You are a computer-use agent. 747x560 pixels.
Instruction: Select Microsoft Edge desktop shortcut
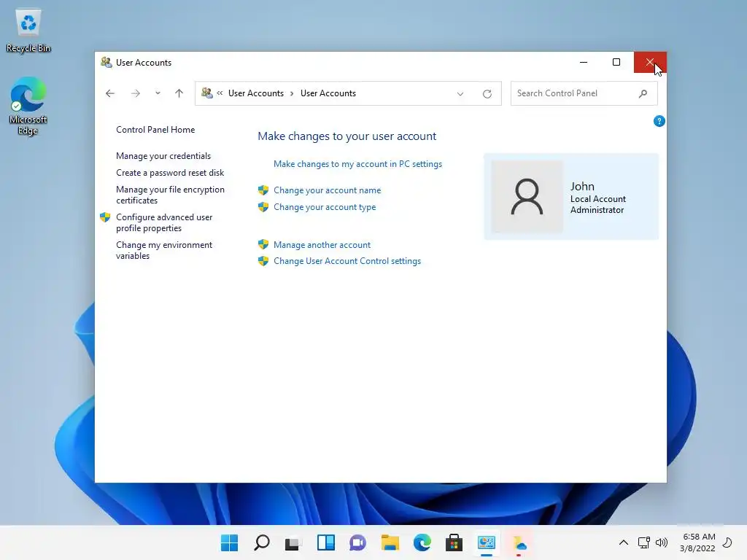(x=28, y=106)
